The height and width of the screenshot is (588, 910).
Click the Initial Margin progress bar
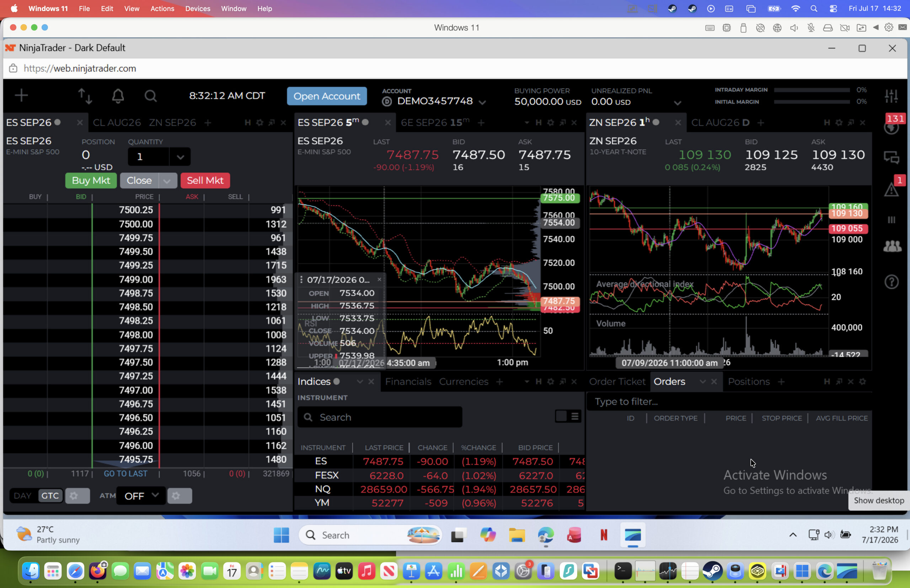point(812,102)
